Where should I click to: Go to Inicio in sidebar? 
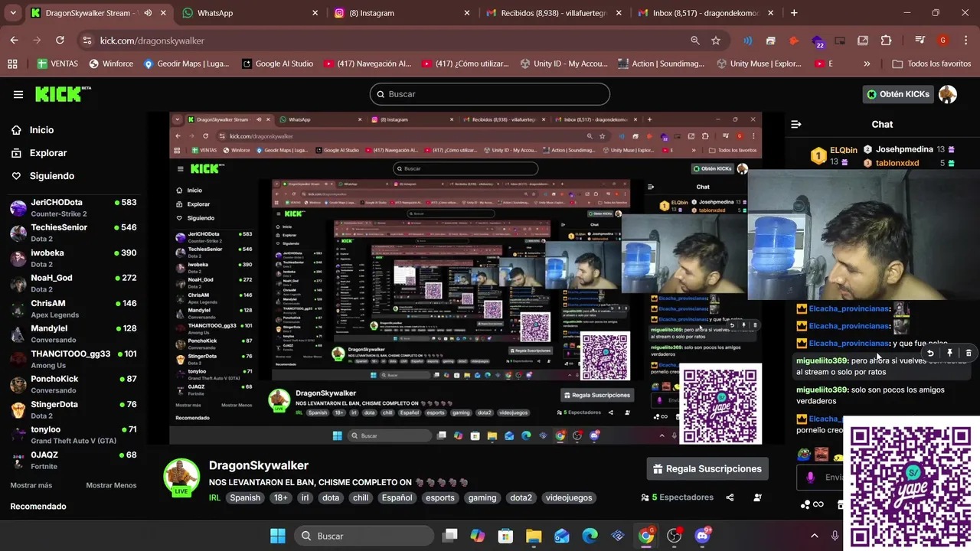33,130
